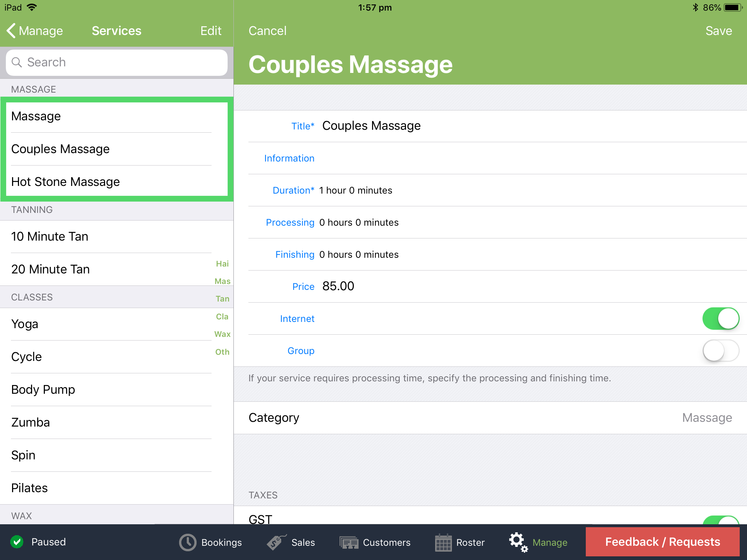Viewport: 747px width, 560px height.
Task: Enable the Group toggle
Action: pos(720,351)
